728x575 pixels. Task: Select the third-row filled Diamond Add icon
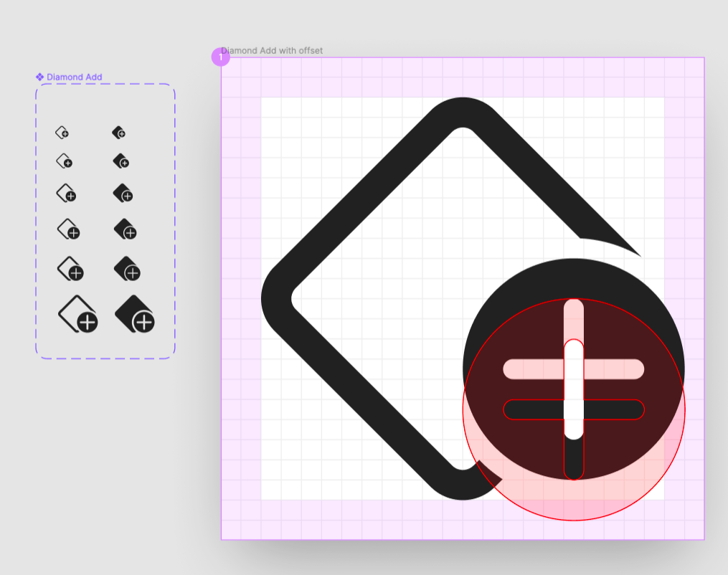[123, 194]
